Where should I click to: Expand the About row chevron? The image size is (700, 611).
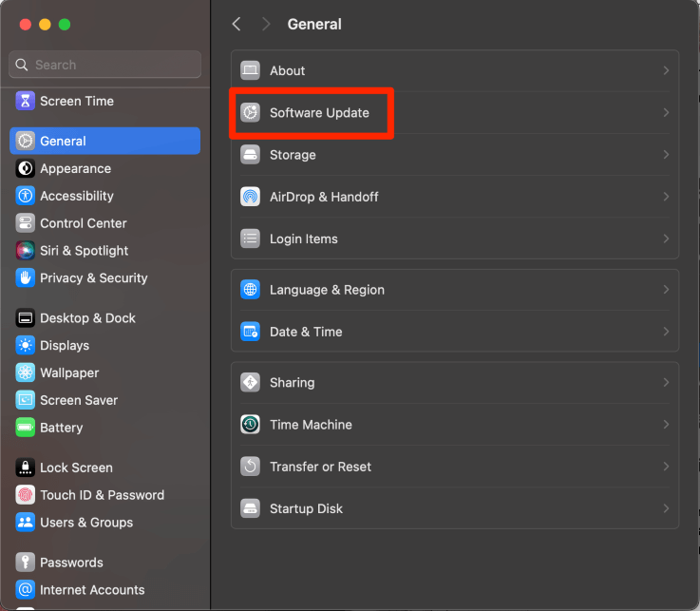point(666,70)
